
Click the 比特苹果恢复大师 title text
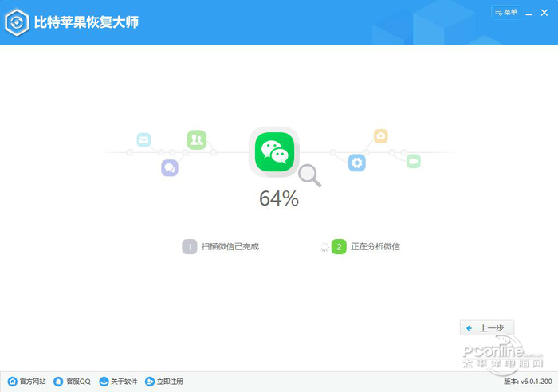coord(86,22)
